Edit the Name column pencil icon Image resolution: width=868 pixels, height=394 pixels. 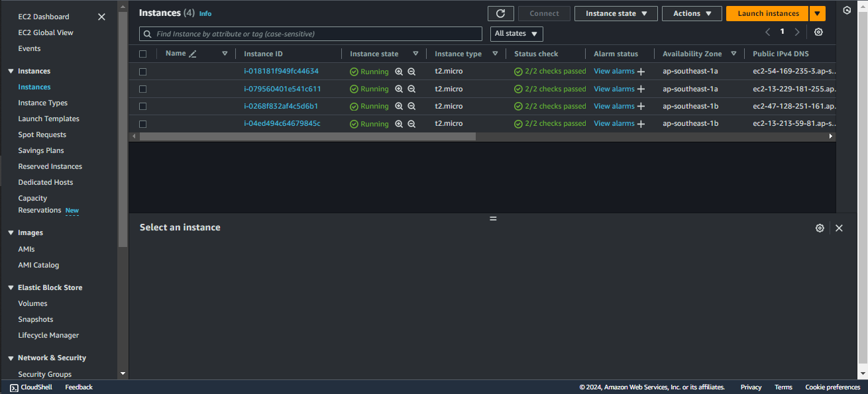point(193,54)
